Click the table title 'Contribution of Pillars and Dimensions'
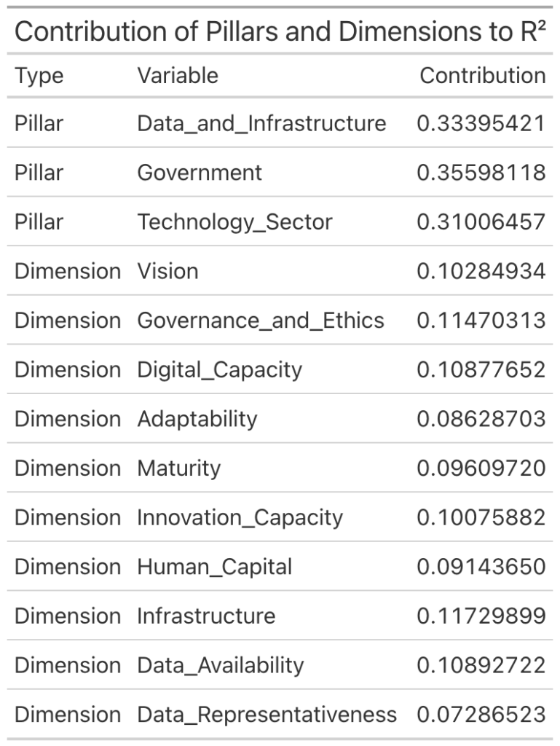560x746 pixels. (x=280, y=32)
